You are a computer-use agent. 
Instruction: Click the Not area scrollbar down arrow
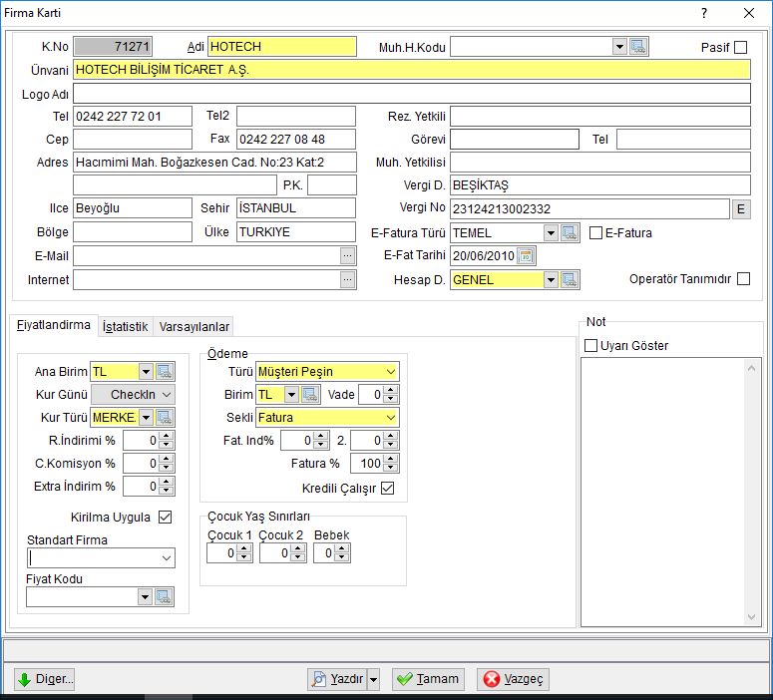[x=751, y=616]
